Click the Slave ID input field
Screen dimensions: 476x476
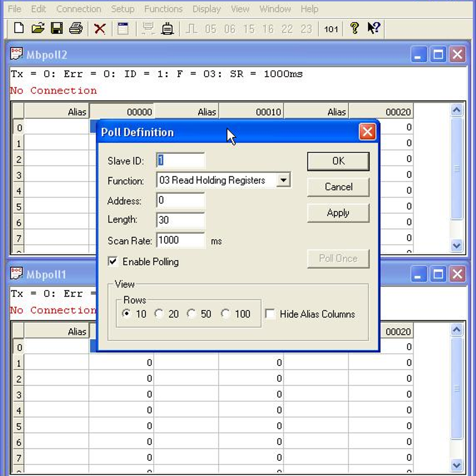point(180,160)
